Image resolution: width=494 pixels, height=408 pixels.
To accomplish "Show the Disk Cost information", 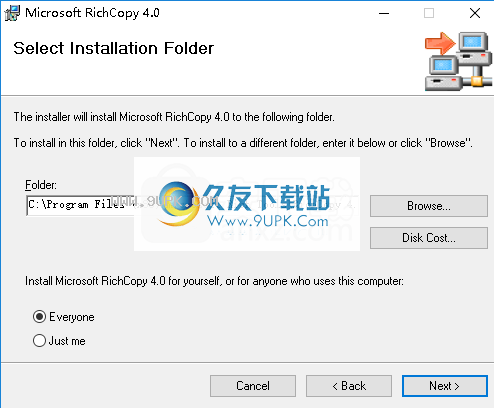I will tap(429, 238).
